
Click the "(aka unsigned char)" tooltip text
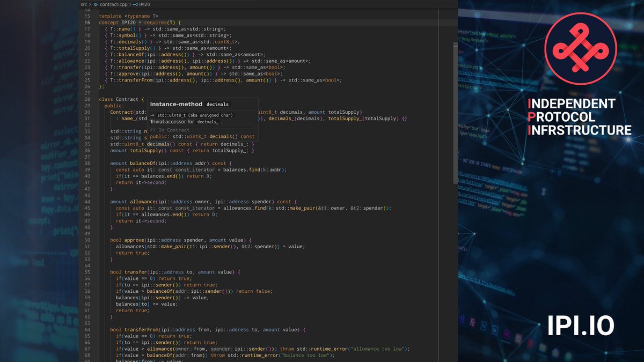point(211,115)
